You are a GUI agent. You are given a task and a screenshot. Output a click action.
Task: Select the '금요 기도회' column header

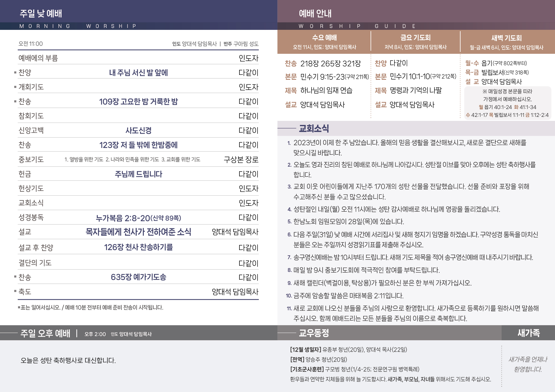point(415,38)
